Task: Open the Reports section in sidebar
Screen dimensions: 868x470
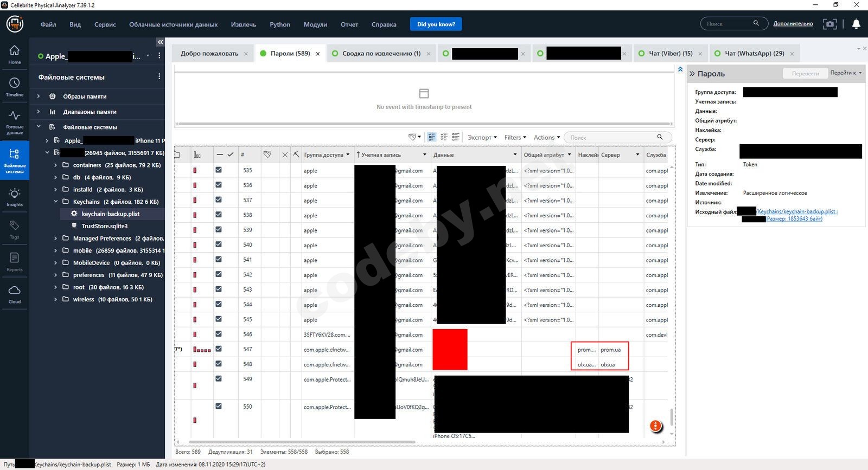Action: coord(15,262)
